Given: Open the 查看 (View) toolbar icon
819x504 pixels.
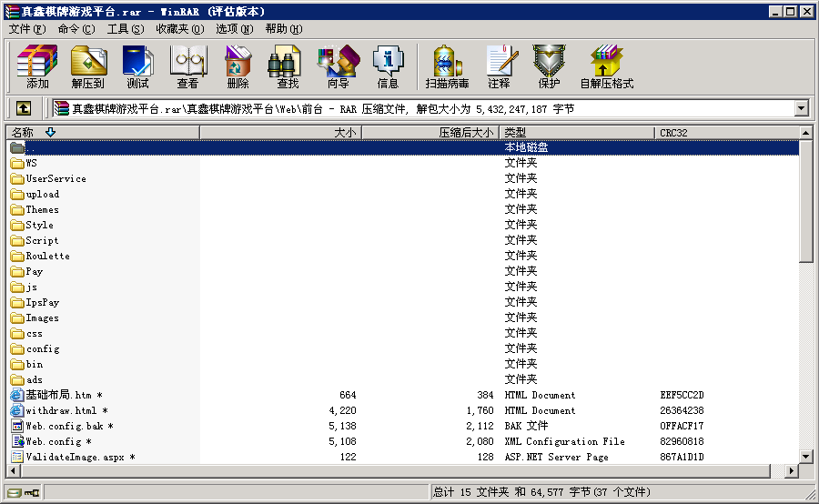Looking at the screenshot, I should point(187,67).
